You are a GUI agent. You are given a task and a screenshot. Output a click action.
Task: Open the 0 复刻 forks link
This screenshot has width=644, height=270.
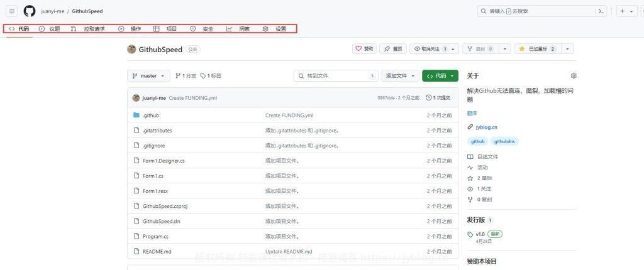480,200
